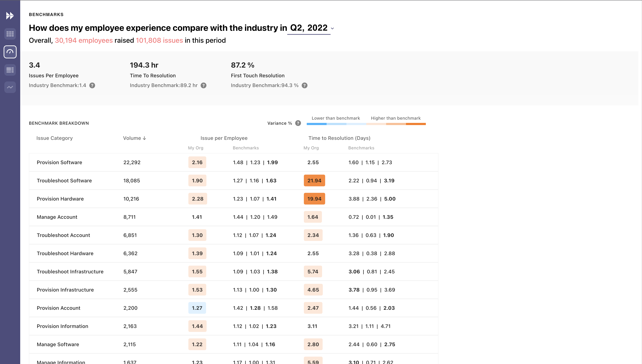Viewport: 642px width, 364px height.
Task: Click the dark orange variance legend segment
Action: 416,124
